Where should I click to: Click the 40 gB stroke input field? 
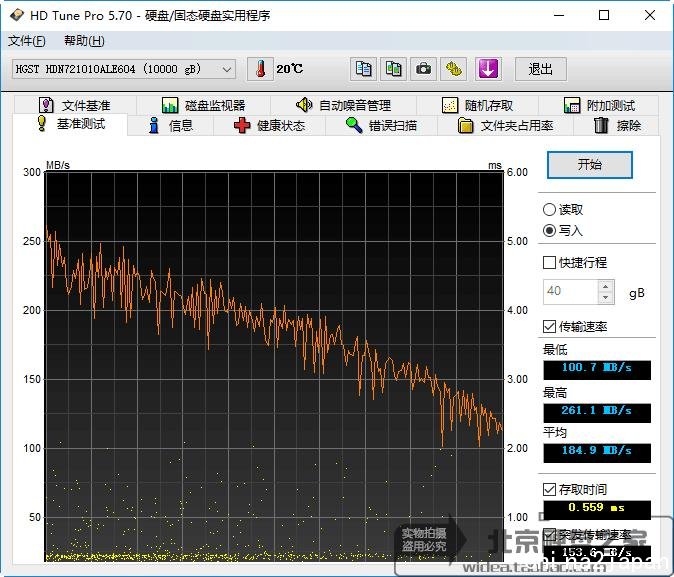[x=570, y=292]
